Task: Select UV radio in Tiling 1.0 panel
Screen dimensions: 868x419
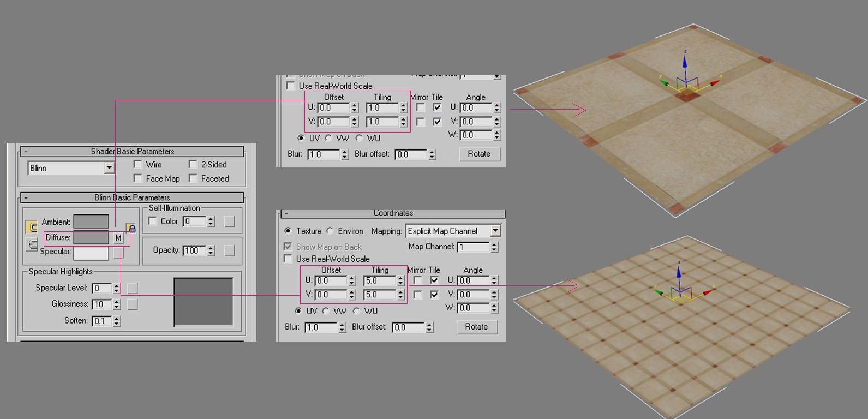Action: (301, 138)
